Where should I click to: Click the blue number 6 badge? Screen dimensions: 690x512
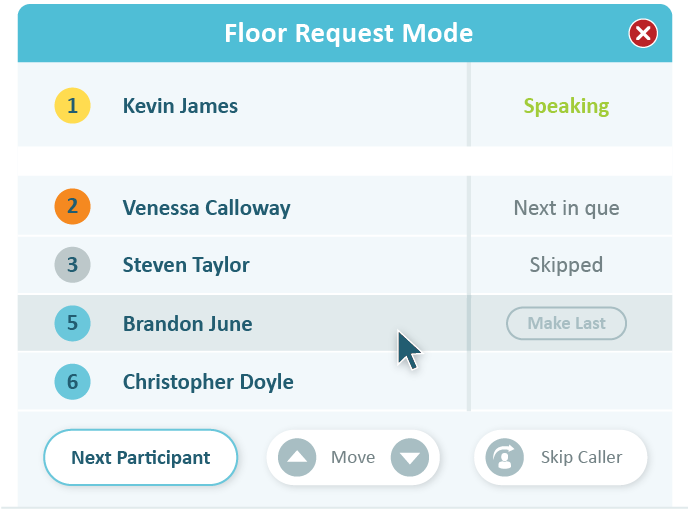coord(73,381)
